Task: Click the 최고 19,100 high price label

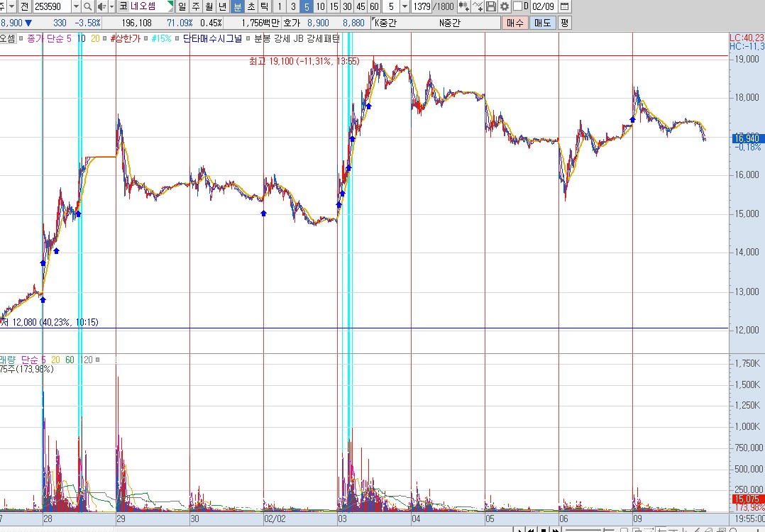Action: (304, 62)
